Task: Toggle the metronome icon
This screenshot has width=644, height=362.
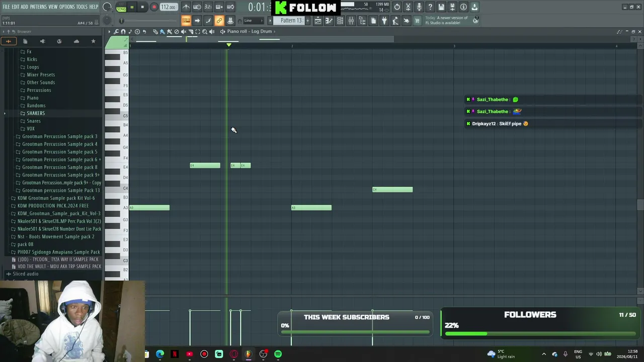Action: (x=186, y=7)
